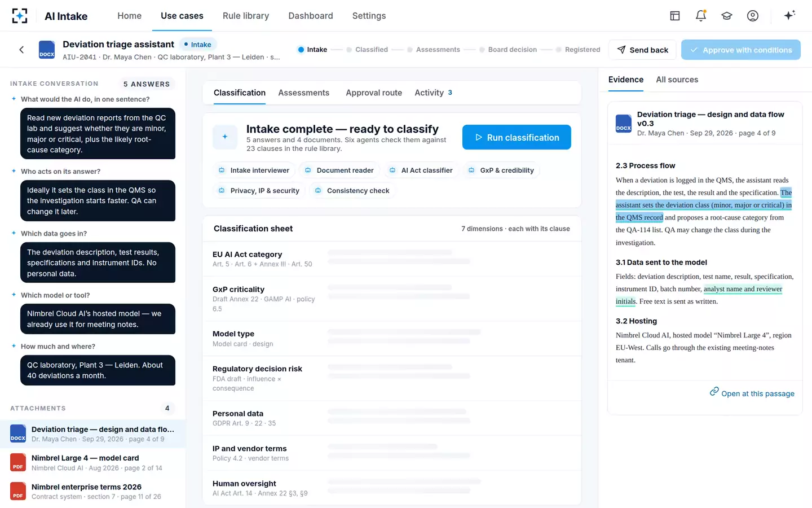The height and width of the screenshot is (508, 812).
Task: Open the Approval route tab
Action: point(374,93)
